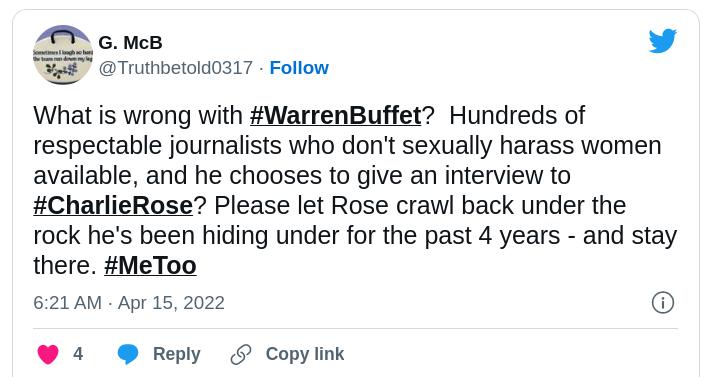
Task: Click the chain link icon
Action: tap(241, 354)
